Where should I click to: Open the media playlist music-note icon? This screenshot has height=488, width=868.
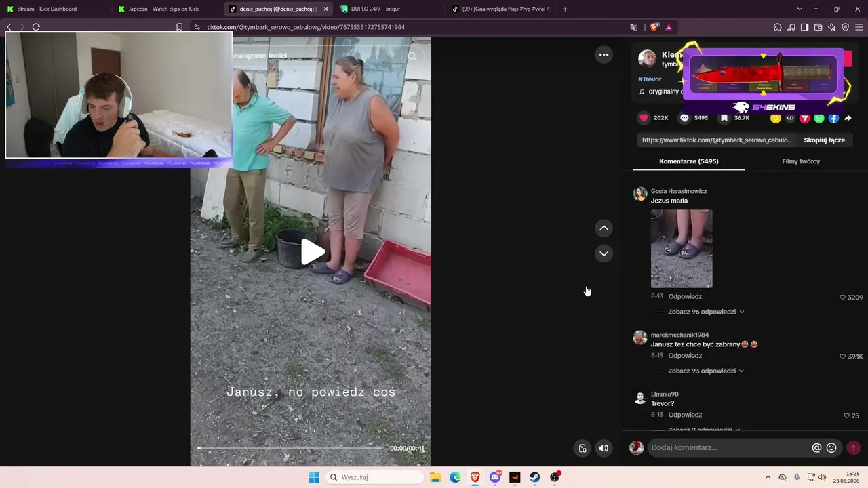click(791, 27)
